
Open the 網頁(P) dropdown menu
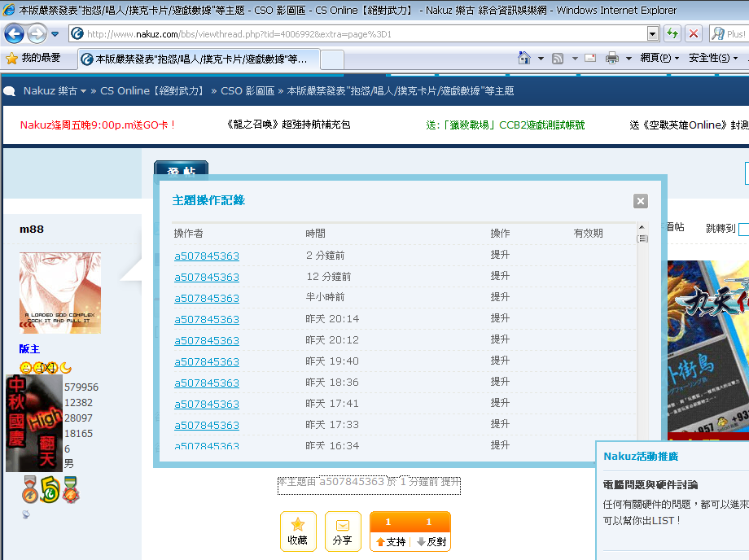click(x=659, y=59)
